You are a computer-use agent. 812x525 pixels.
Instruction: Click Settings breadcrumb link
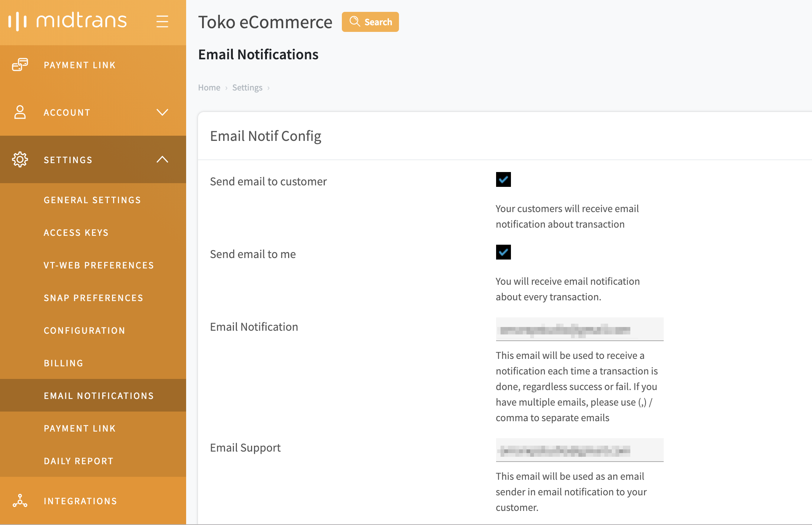[247, 88]
